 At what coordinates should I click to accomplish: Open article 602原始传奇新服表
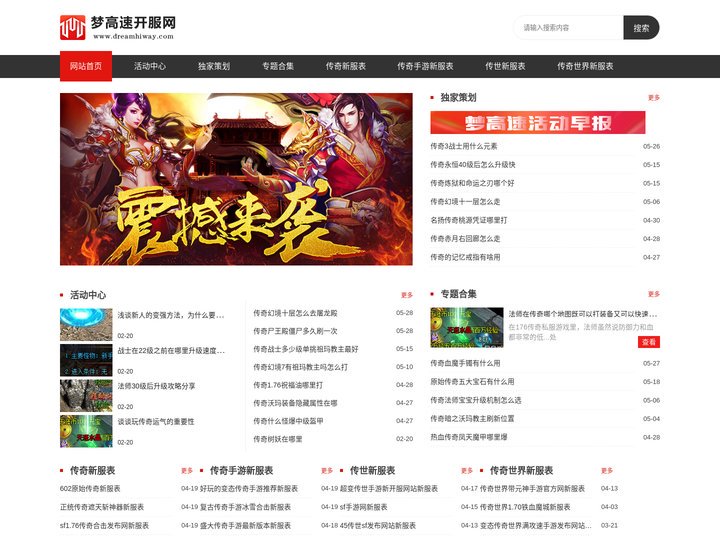tap(90, 489)
